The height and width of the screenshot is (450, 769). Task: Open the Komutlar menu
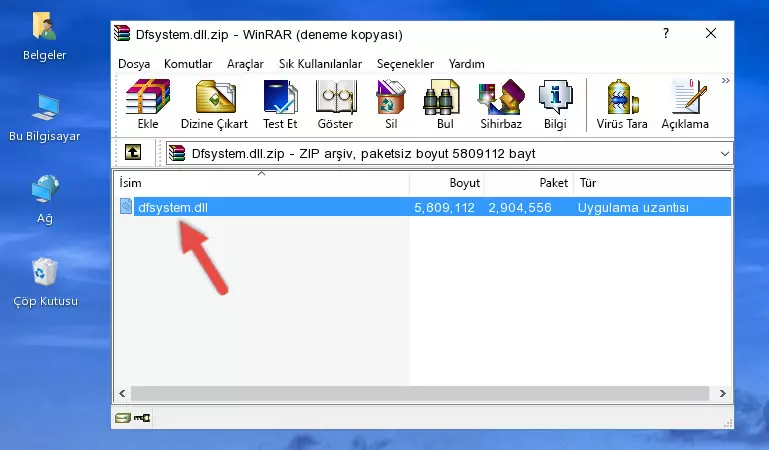click(x=188, y=64)
